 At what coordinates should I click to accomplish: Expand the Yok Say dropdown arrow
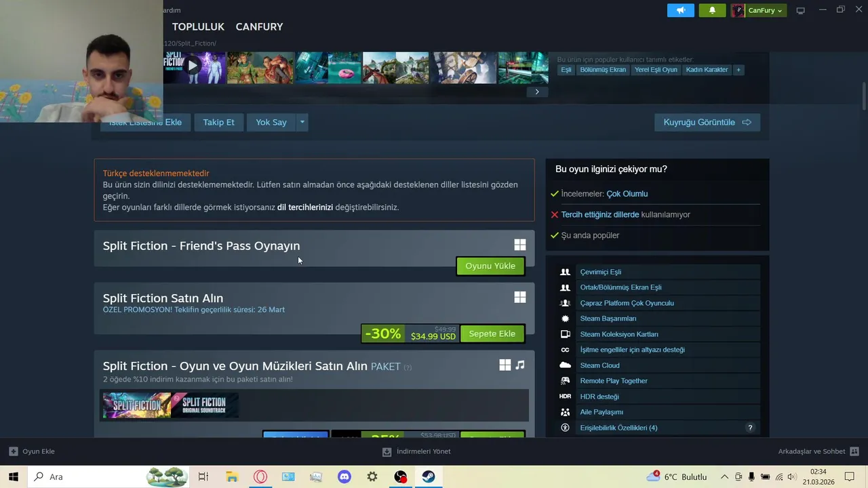[302, 122]
